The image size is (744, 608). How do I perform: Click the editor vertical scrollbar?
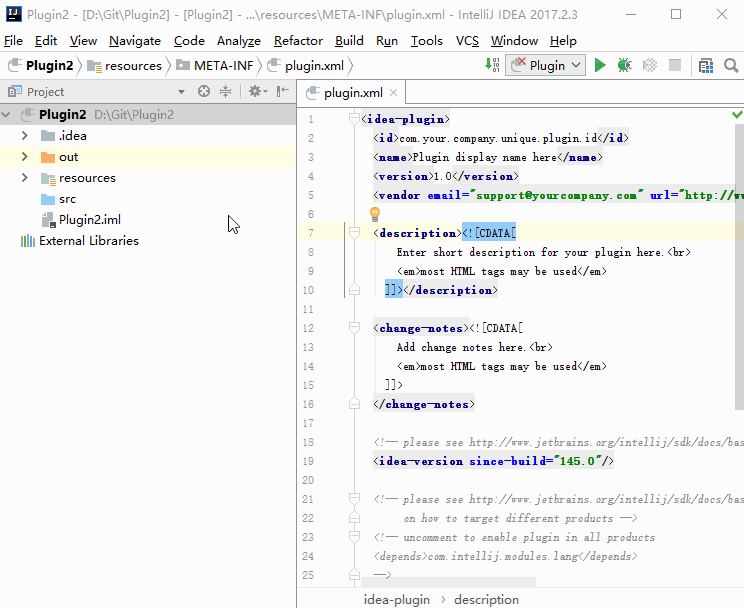click(x=739, y=266)
